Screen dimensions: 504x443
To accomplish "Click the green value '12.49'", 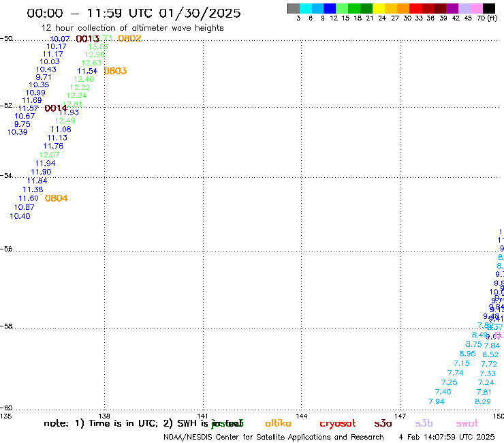I will [x=65, y=121].
